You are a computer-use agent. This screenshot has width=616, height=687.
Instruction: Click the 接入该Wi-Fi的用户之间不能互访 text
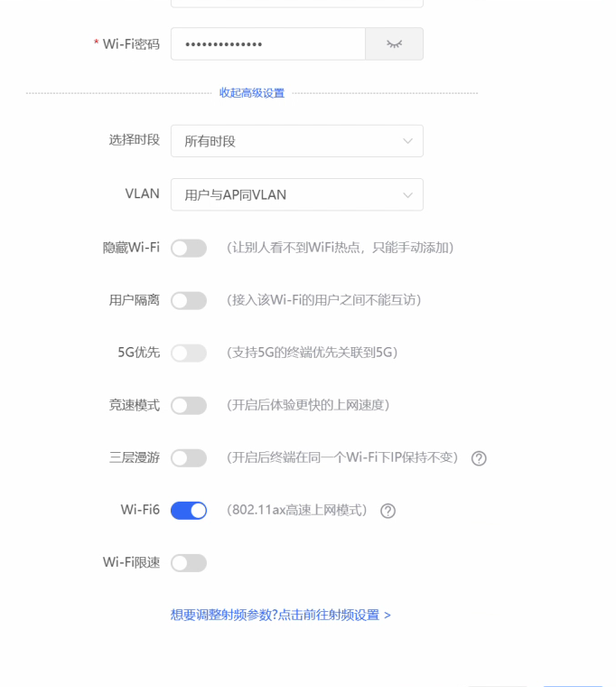(323, 300)
